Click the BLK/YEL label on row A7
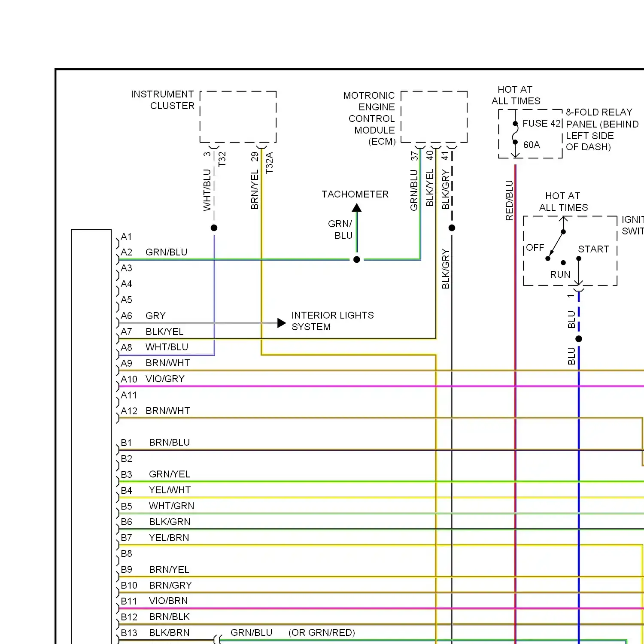644x644 pixels. 164,332
